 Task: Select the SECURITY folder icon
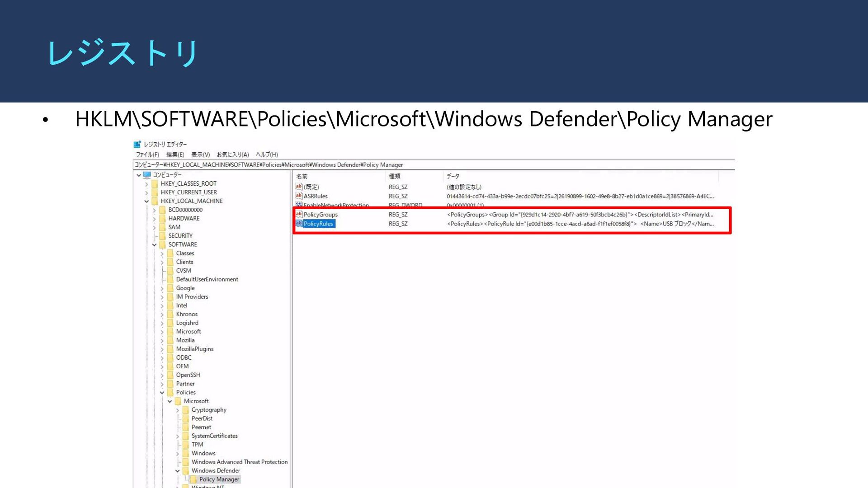point(162,236)
